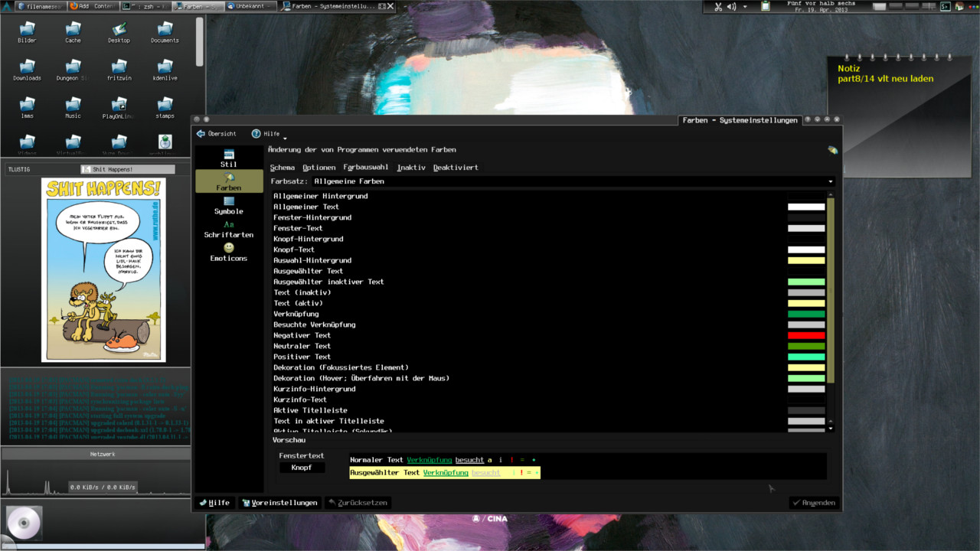Select the Besuchte Verknüpfung row

[x=549, y=324]
